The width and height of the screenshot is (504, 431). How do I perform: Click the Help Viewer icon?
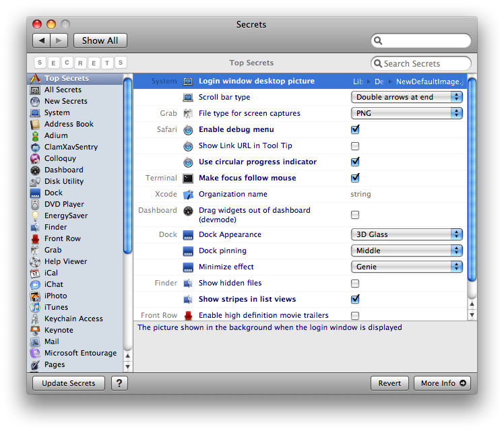tap(35, 262)
